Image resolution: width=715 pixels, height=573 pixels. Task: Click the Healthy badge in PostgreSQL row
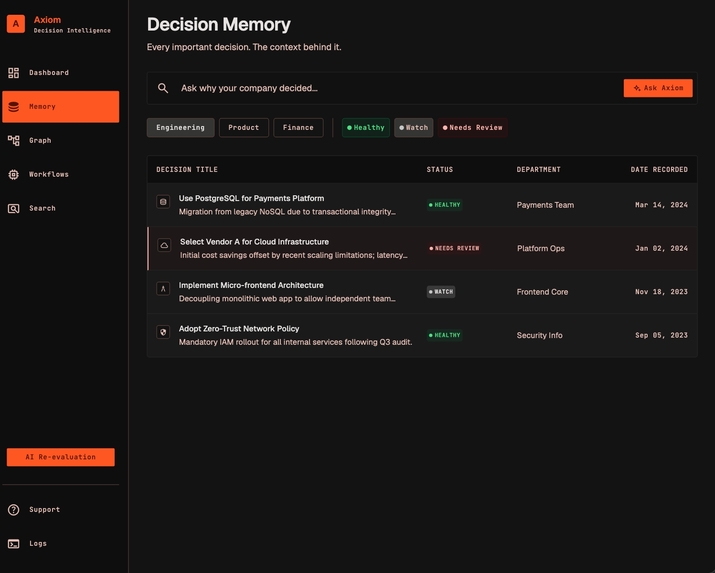pyautogui.click(x=444, y=205)
